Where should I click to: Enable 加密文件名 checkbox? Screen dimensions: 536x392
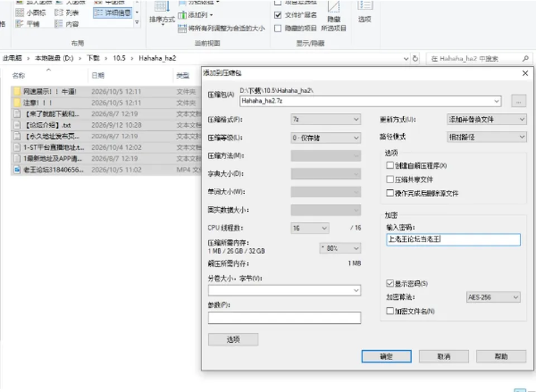click(x=390, y=311)
